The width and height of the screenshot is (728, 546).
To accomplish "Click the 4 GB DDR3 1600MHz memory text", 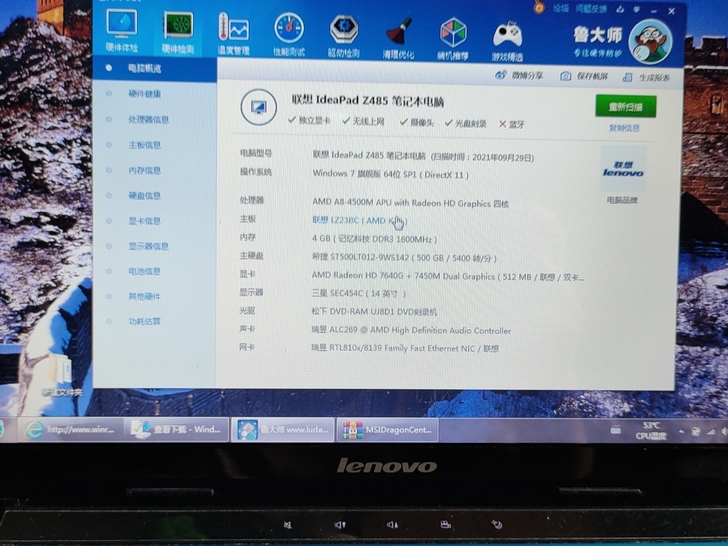I will (x=374, y=239).
